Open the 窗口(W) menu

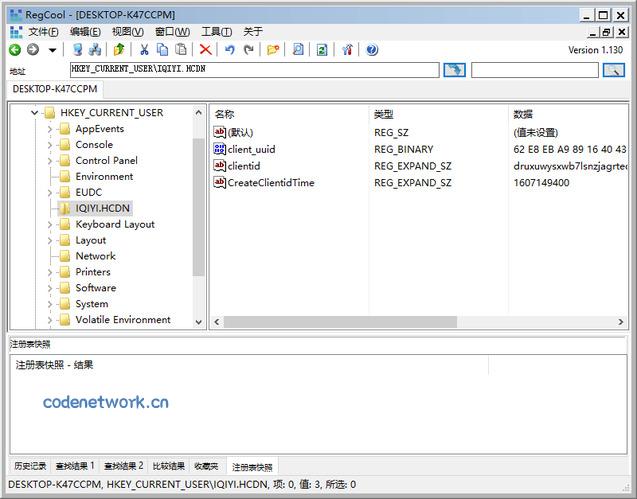click(172, 32)
